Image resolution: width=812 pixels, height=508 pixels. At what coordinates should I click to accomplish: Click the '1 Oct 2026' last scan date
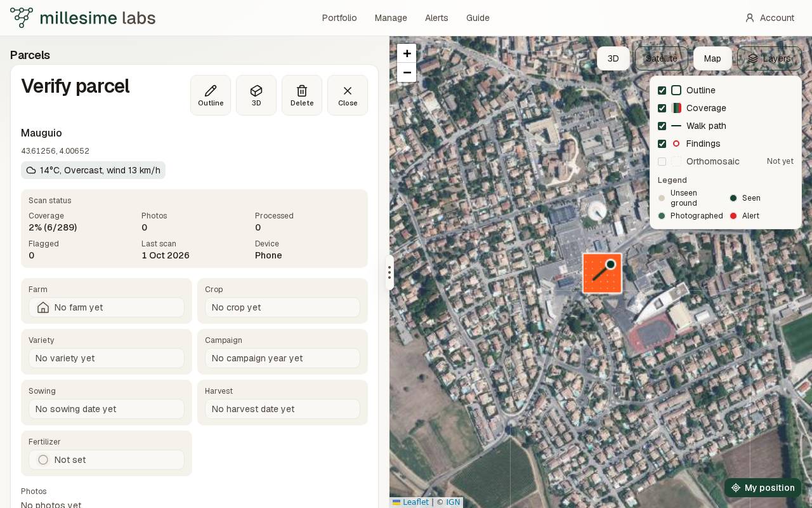point(166,255)
